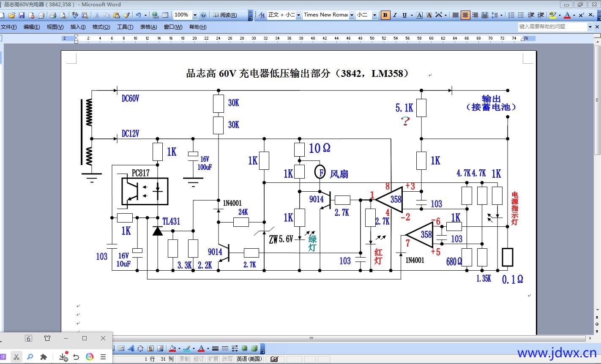Apply character shading with the shaded A icon
This screenshot has height=364, width=601.
point(429,15)
